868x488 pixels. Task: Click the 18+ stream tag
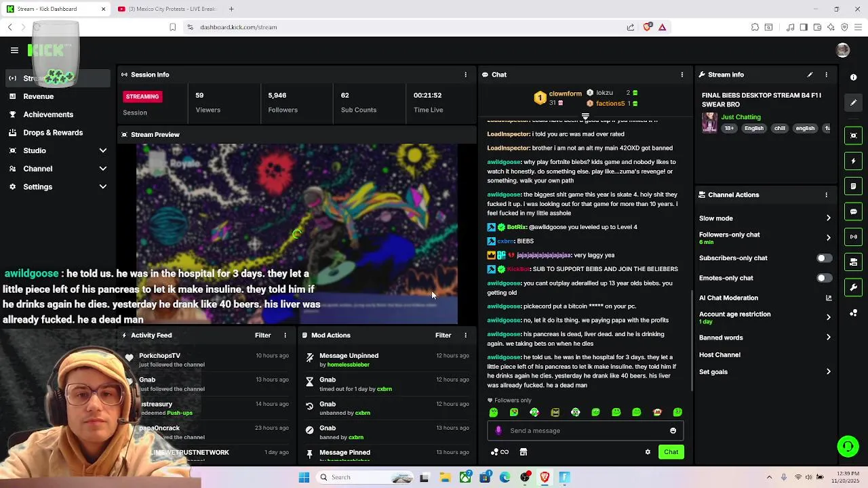click(729, 128)
